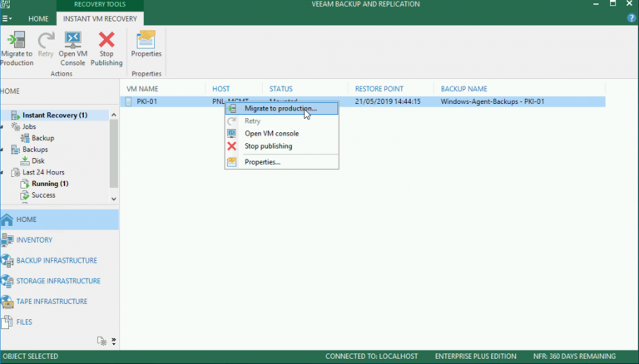Open VM Console from ribbon

pyautogui.click(x=73, y=48)
